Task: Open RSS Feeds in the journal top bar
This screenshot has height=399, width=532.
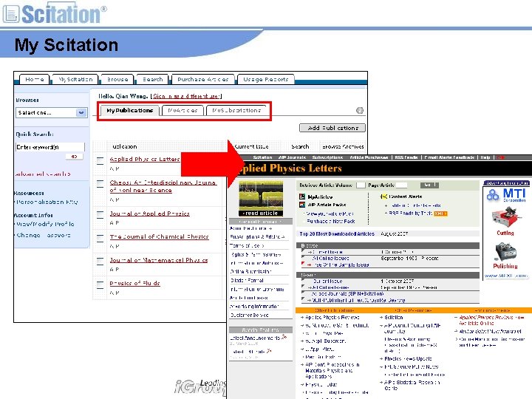Action: point(406,157)
